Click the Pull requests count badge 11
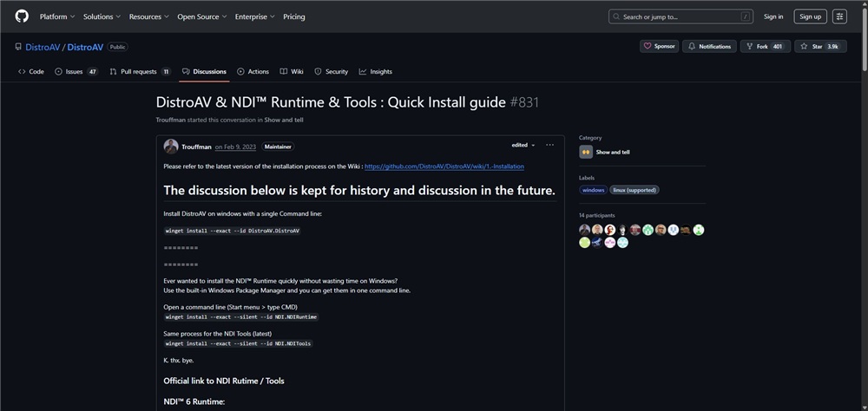 [166, 71]
